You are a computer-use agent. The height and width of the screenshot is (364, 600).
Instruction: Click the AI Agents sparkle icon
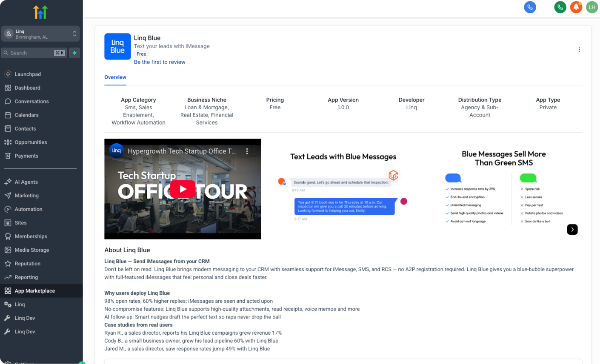click(8, 182)
